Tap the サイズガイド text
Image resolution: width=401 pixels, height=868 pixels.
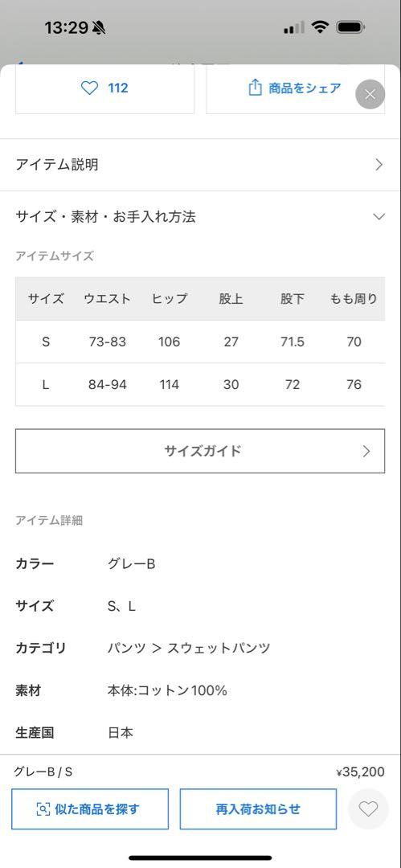point(203,451)
